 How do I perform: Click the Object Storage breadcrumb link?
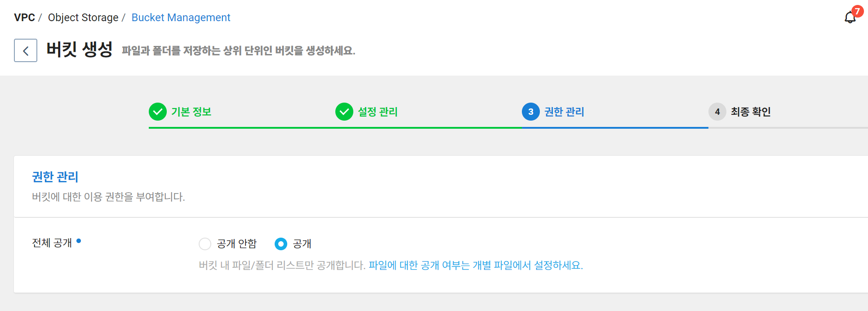(x=83, y=18)
